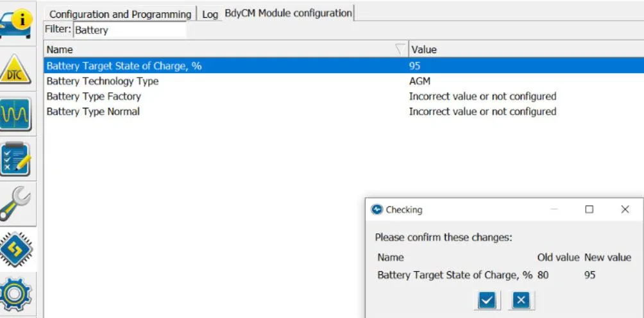Screen dimensions: 644x318
Task: Minimize the Checking dialog
Action: point(554,209)
